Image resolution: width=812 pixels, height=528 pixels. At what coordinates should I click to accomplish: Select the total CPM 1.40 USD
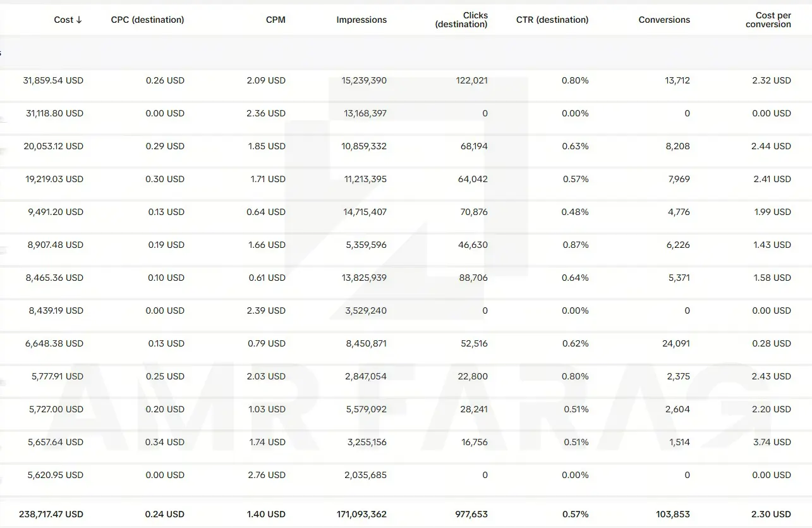266,514
